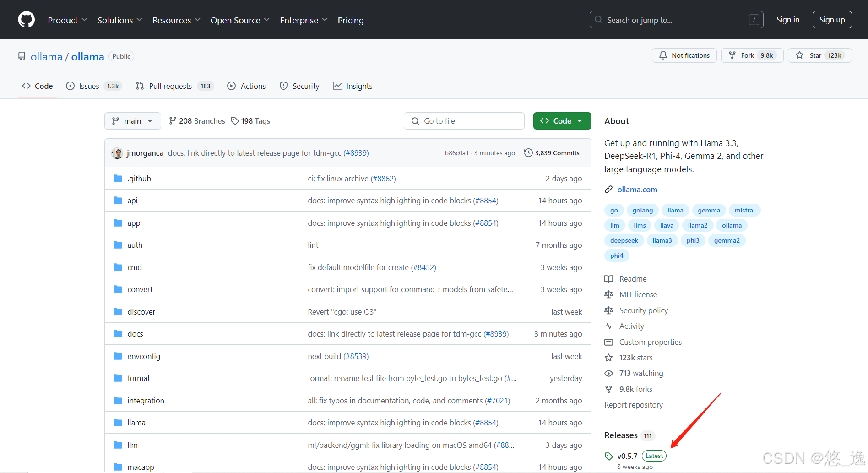Viewport: 868px width, 473px height.
Task: Open the Pull requests tab
Action: coord(174,86)
